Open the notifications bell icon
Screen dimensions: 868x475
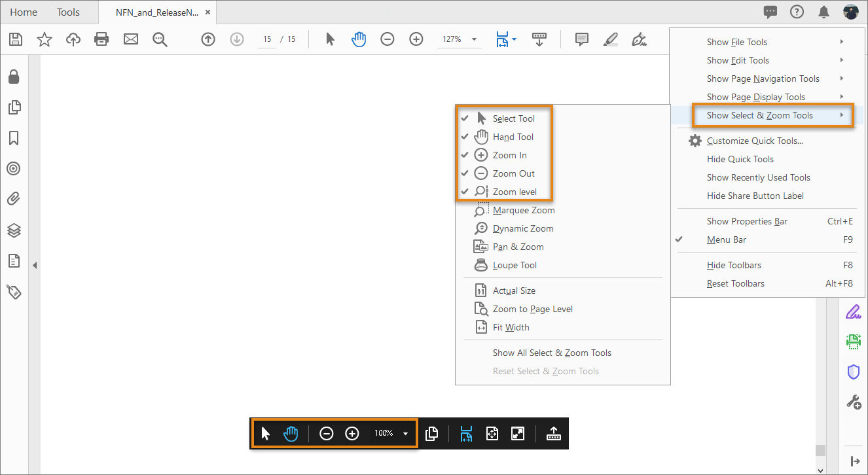pyautogui.click(x=824, y=12)
